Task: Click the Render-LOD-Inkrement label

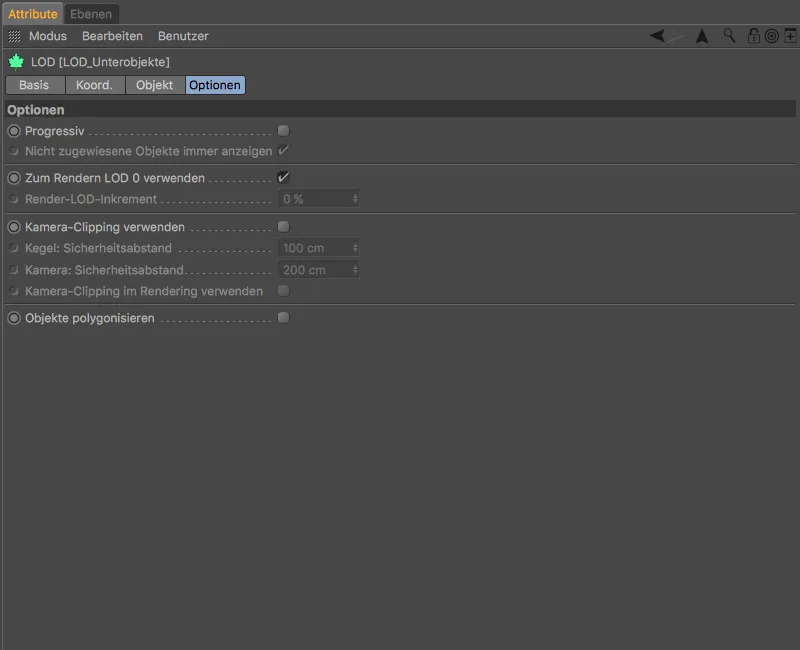Action: point(91,199)
